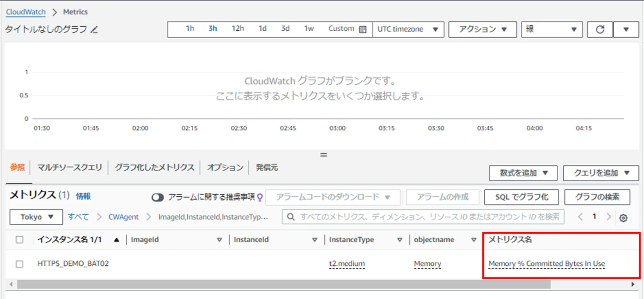Screen dimensions: 644x299
Task: Navigate to the すべて breadcrumb link
Action: click(x=78, y=217)
